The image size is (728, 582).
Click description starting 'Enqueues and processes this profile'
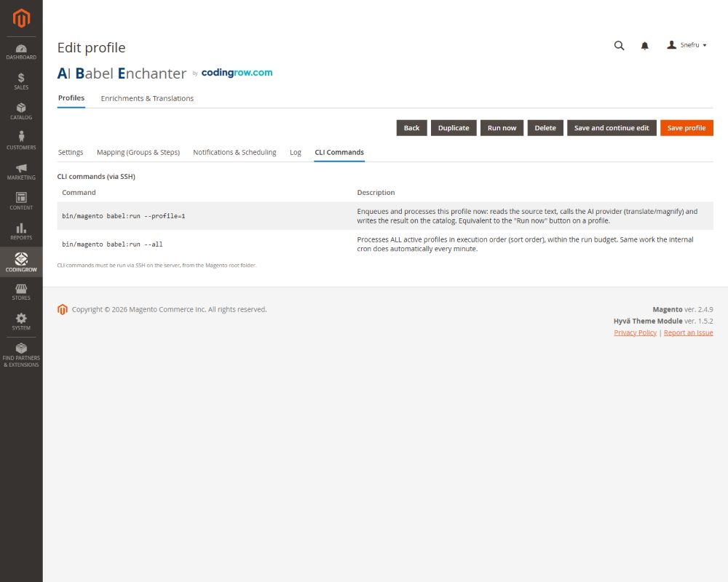[x=527, y=216]
